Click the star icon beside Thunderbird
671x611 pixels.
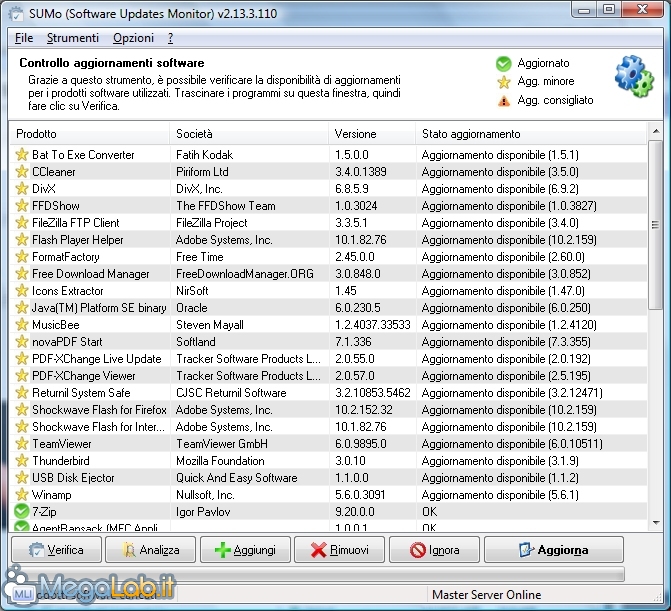(21, 460)
